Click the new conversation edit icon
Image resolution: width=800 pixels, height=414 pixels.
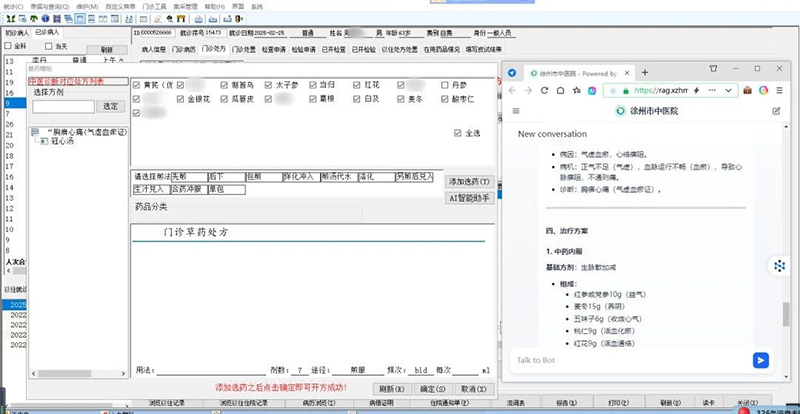point(776,111)
